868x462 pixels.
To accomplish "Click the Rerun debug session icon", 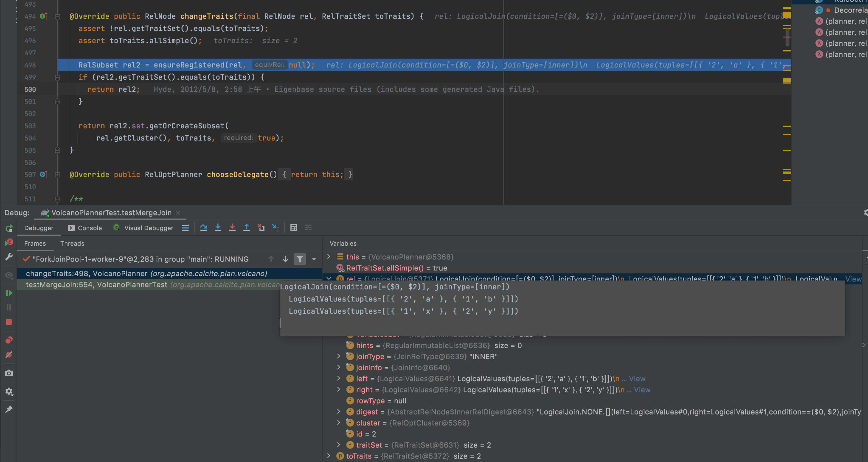I will click(x=9, y=228).
